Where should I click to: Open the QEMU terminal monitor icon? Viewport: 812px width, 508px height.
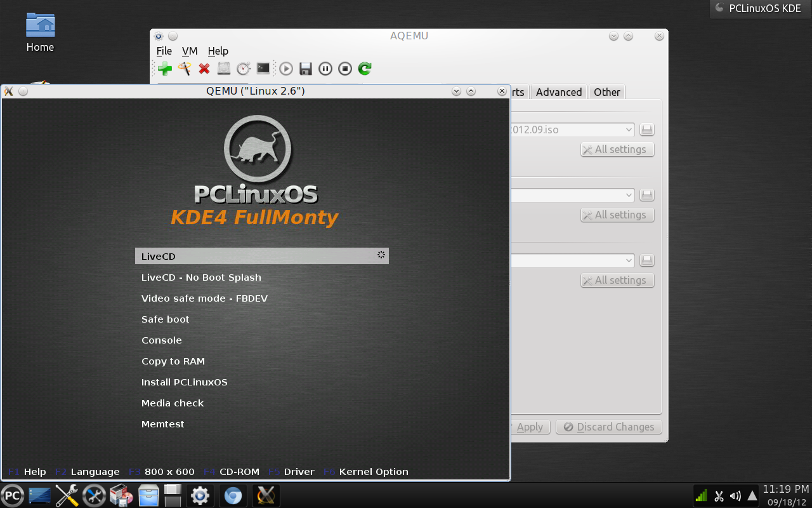tap(263, 69)
